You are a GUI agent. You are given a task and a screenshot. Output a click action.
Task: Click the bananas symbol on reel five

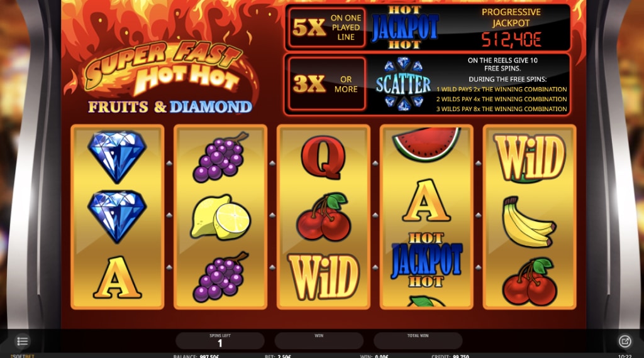[x=529, y=222]
